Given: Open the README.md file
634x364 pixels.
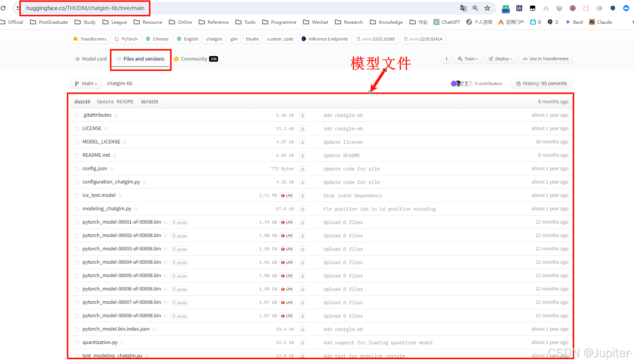Looking at the screenshot, I should 96,155.
